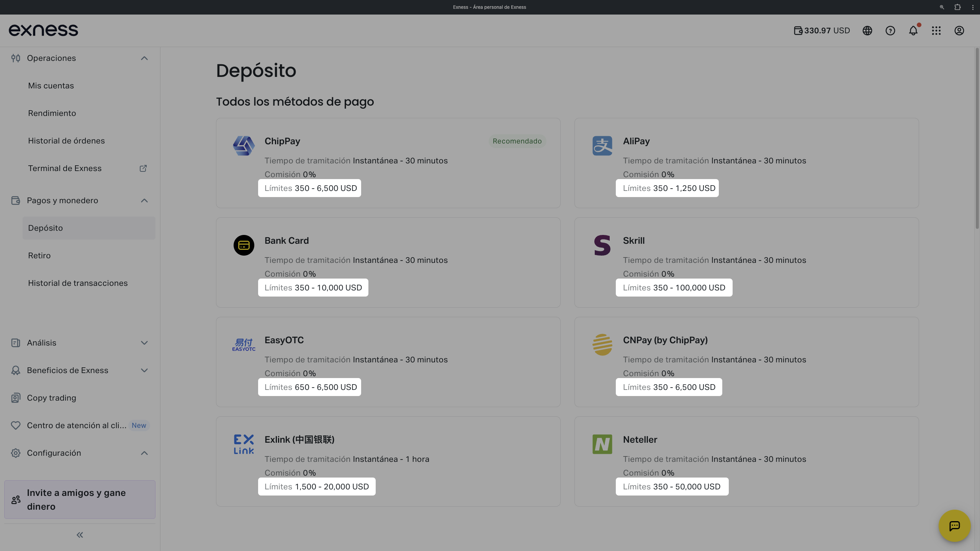Click the Recomendado badge on ChipPay
This screenshot has width=980, height=551.
click(517, 141)
